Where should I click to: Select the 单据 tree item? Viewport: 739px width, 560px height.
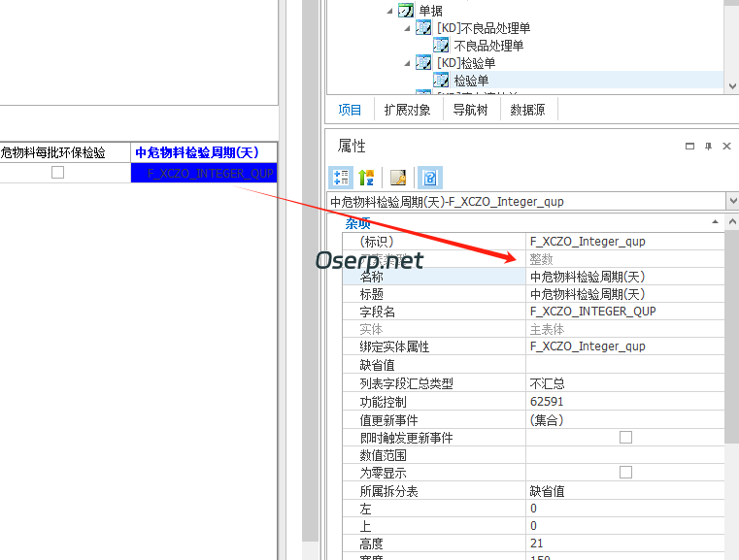tap(431, 11)
